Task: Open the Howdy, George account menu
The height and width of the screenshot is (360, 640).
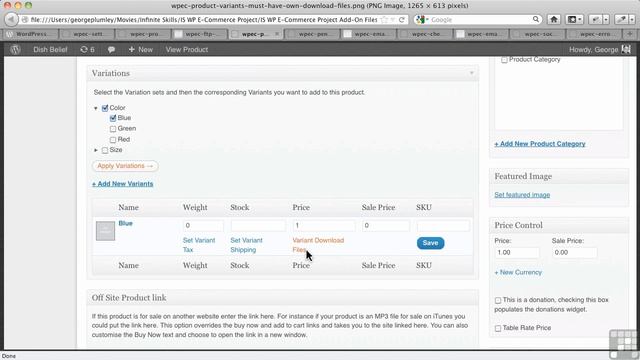Action: 593,49
